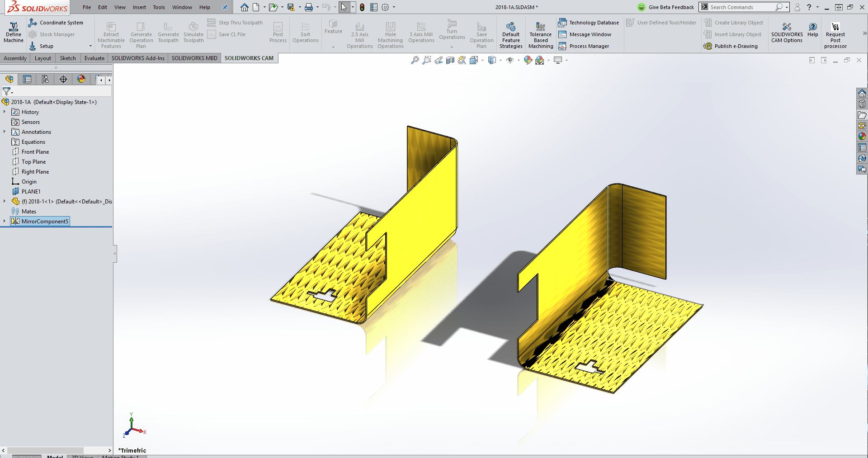Click Edit Appearance icon
868x458 pixels.
(528, 60)
